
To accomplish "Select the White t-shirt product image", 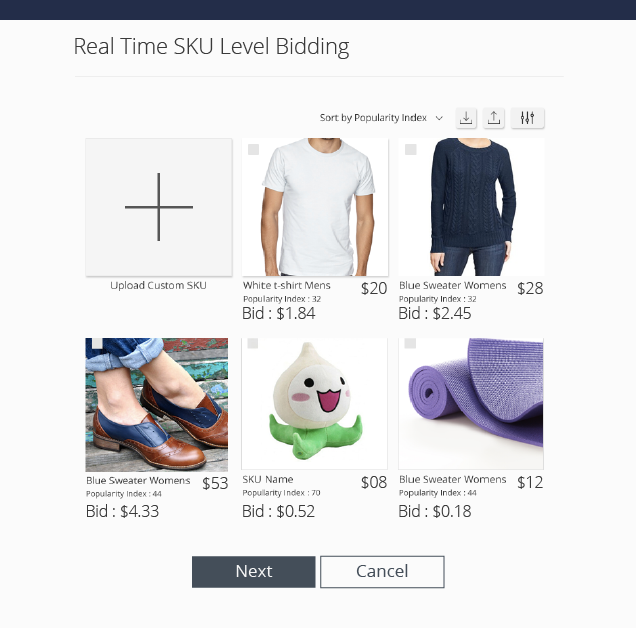I will tap(315, 207).
